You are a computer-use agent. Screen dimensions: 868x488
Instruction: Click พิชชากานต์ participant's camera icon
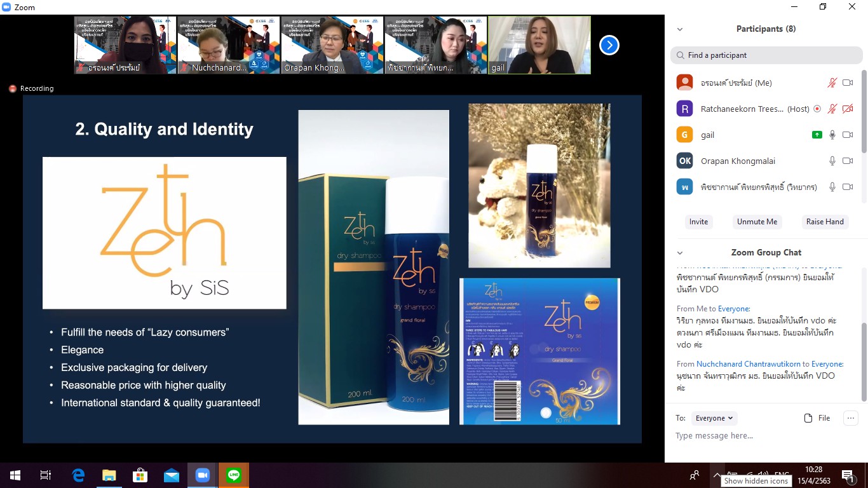[x=848, y=187]
